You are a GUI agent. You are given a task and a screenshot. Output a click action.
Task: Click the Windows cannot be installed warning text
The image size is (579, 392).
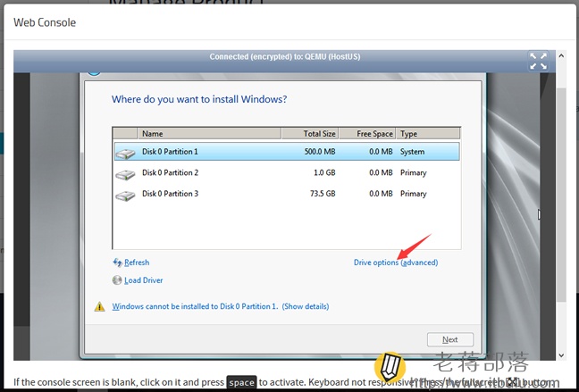195,306
